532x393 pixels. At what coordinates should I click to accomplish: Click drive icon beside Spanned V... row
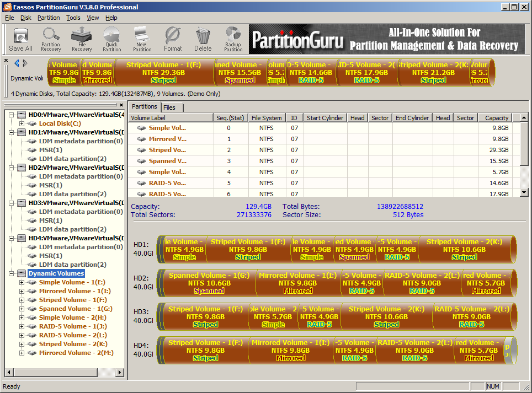[141, 161]
